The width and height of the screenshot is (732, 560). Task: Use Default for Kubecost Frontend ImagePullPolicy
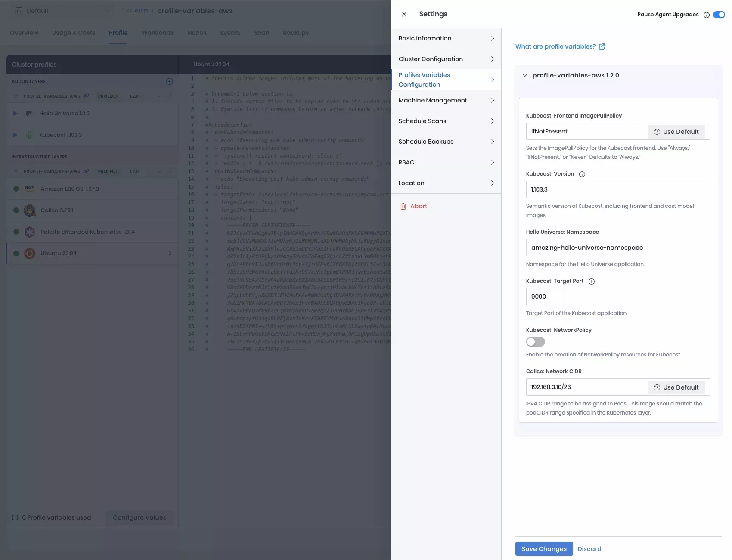[676, 132]
